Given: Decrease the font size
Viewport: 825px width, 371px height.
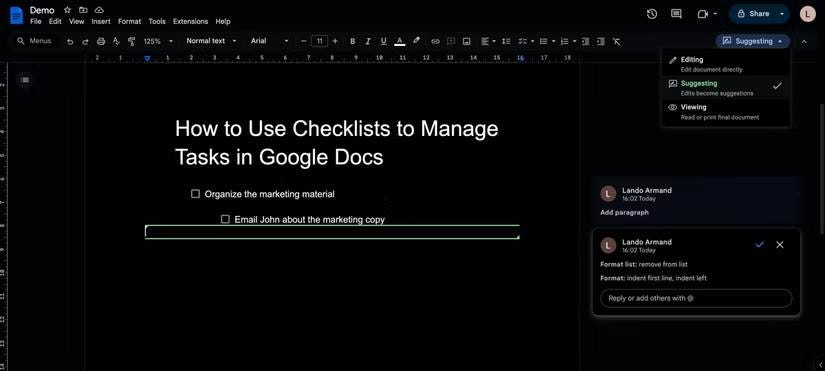Looking at the screenshot, I should 304,41.
